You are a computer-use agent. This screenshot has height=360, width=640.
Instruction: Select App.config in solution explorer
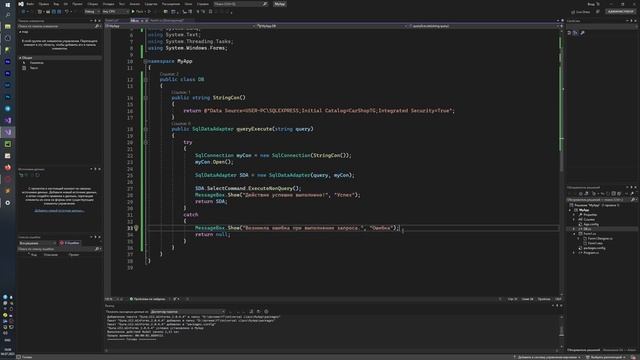click(x=591, y=224)
